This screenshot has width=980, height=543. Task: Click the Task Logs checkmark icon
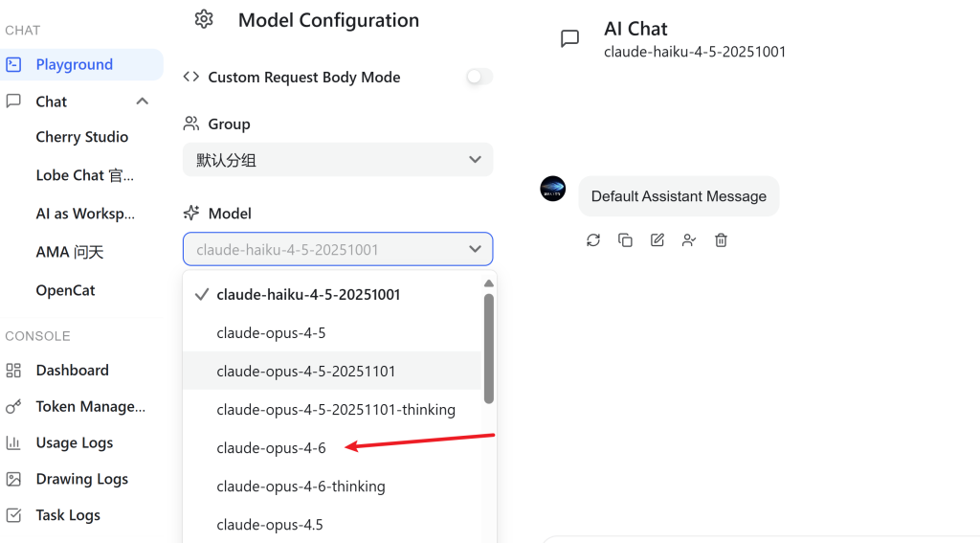click(13, 515)
